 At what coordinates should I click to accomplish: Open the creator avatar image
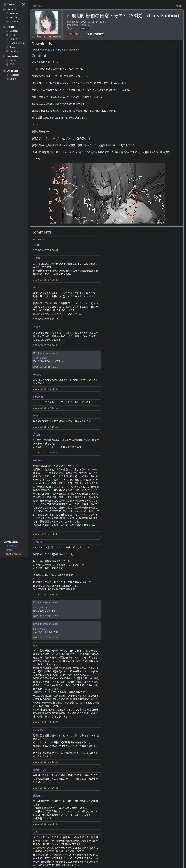point(46,22)
